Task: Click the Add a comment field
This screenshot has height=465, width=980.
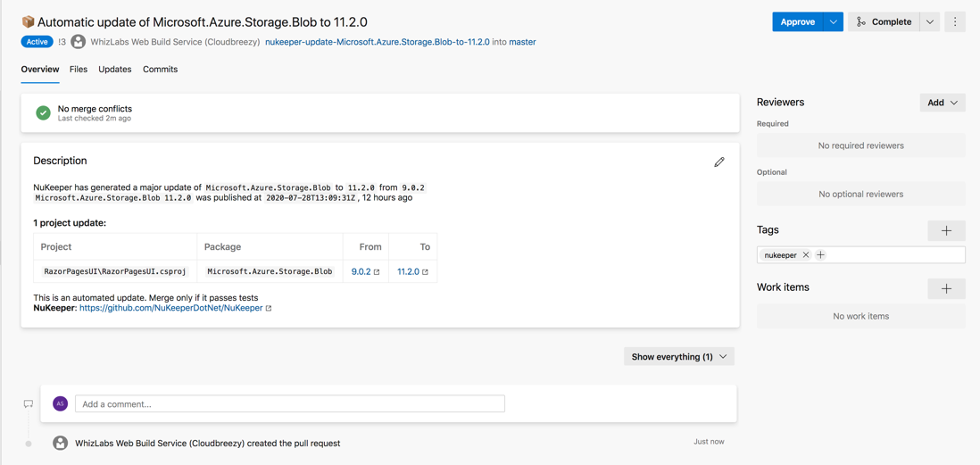Action: click(290, 403)
